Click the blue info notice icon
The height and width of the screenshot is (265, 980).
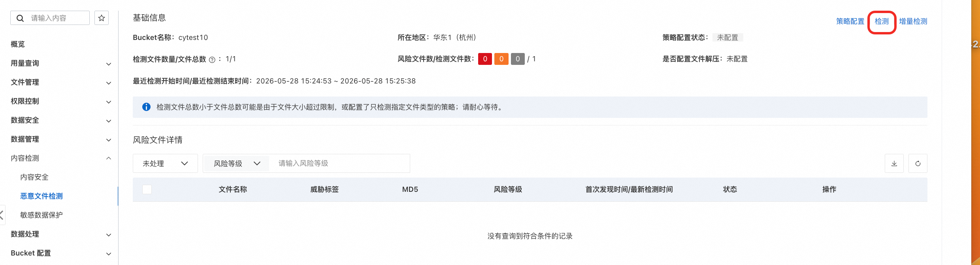coord(146,107)
